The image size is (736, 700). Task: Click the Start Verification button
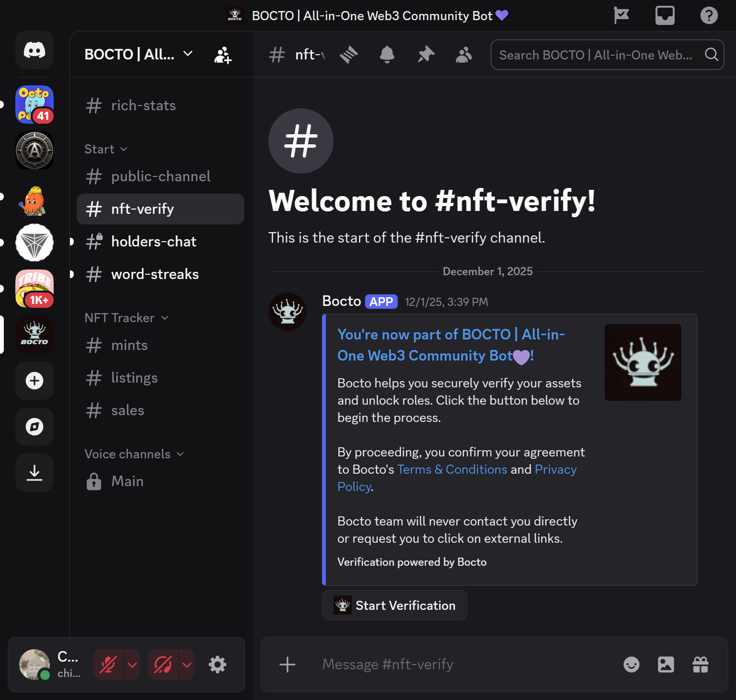coord(395,606)
